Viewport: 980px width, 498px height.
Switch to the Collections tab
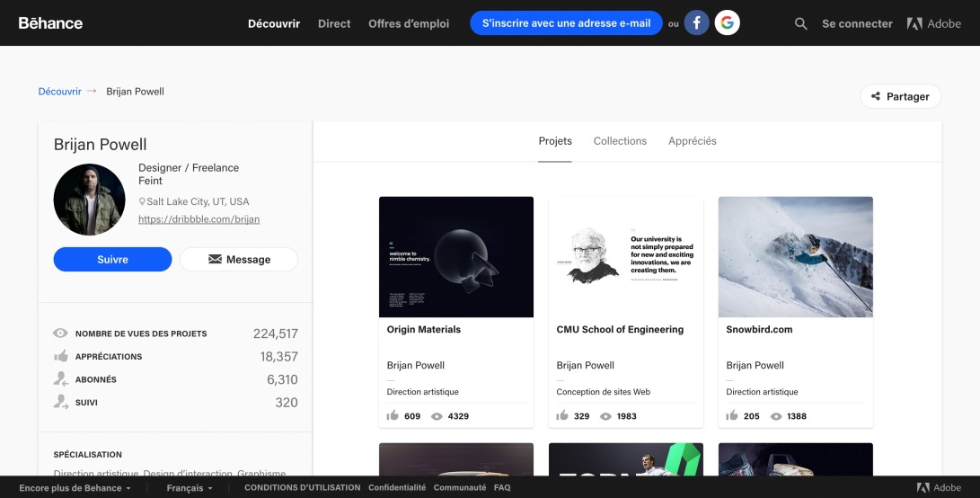tap(620, 141)
